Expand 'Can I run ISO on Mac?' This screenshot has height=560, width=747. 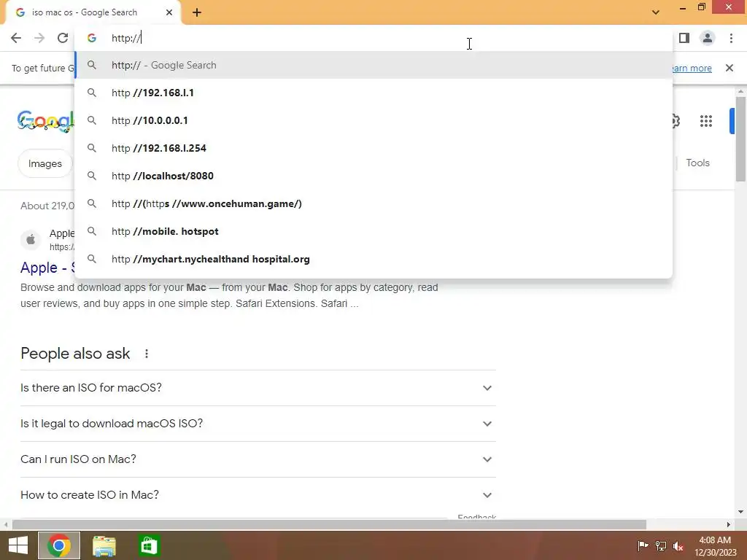[x=258, y=459]
